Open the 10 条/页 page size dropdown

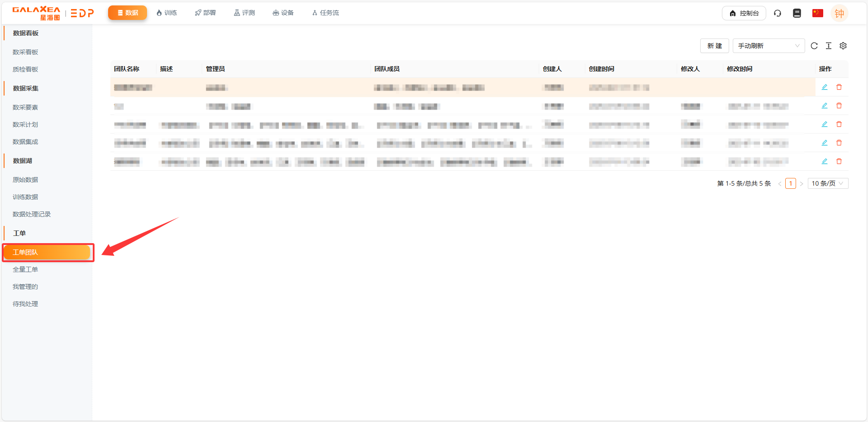[827, 183]
